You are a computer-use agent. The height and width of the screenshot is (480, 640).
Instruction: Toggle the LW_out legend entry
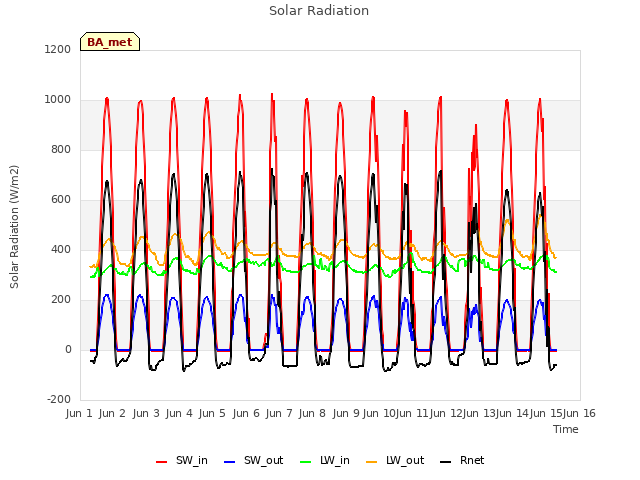[x=395, y=460]
